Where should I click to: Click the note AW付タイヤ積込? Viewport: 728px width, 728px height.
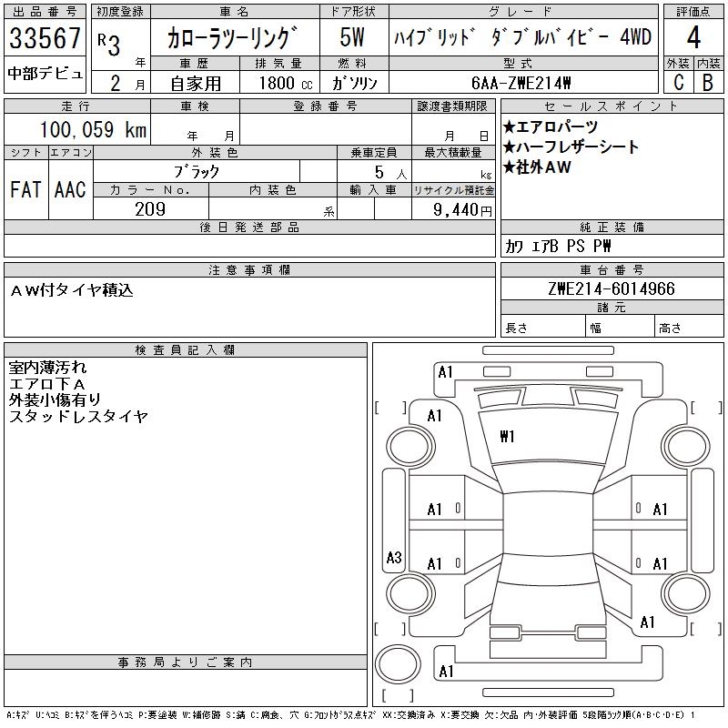(x=72, y=290)
